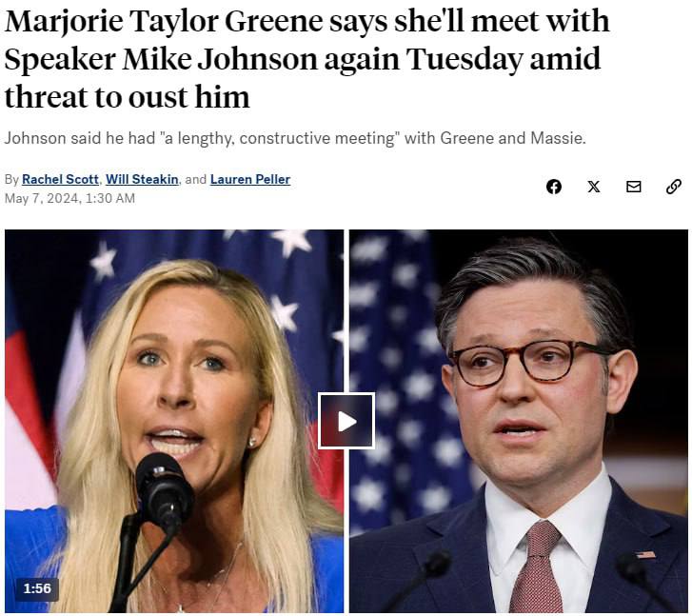Click the right photo of man wearing glasses
The width and height of the screenshot is (692, 616).
(x=519, y=421)
